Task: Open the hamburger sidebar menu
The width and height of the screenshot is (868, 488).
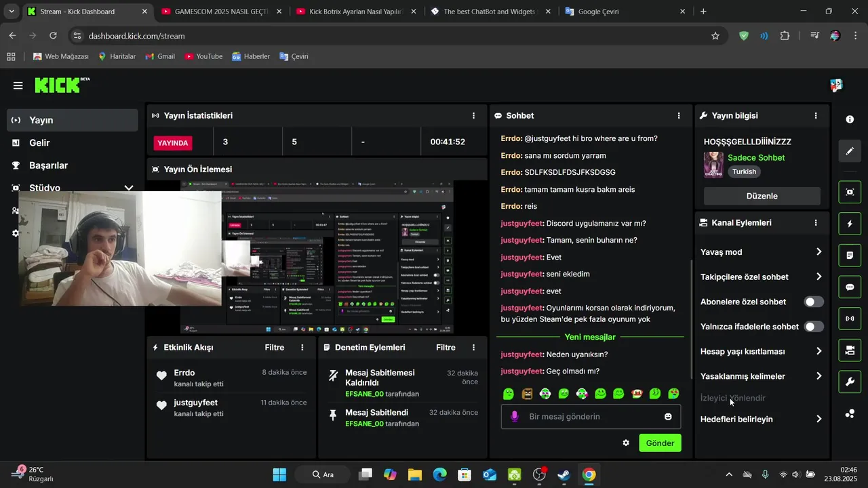Action: [18, 85]
